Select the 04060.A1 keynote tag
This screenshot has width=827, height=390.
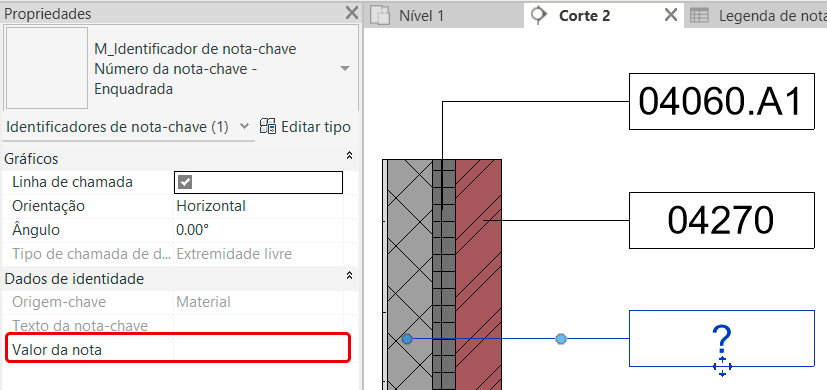[x=722, y=101]
